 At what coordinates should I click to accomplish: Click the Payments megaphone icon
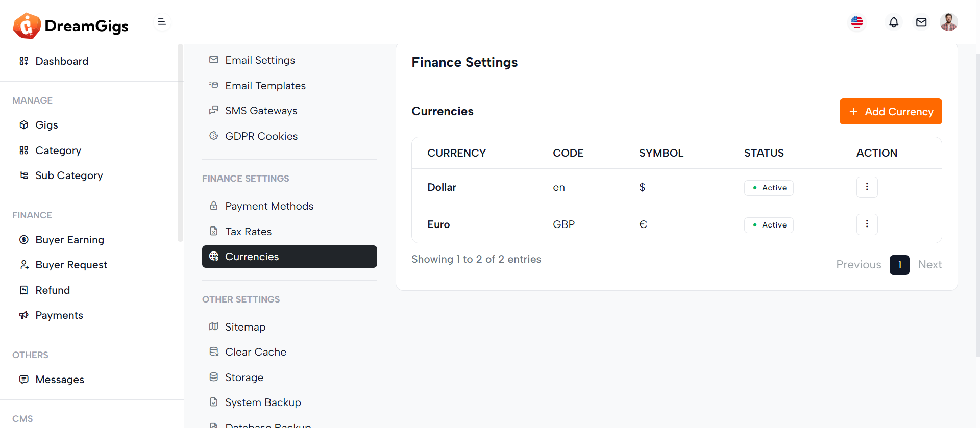[x=24, y=315]
